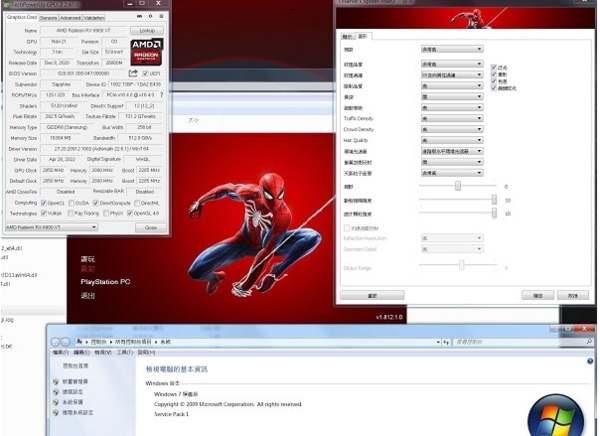Click the Bus Interface question mark icon
Image resolution: width=600 pixels, height=436 pixels.
pos(161,95)
